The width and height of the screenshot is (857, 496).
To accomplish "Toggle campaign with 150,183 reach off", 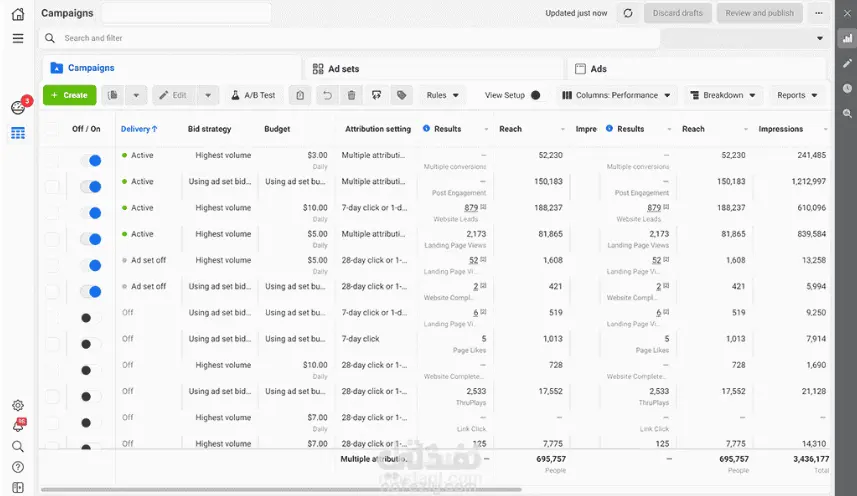I will click(x=91, y=186).
